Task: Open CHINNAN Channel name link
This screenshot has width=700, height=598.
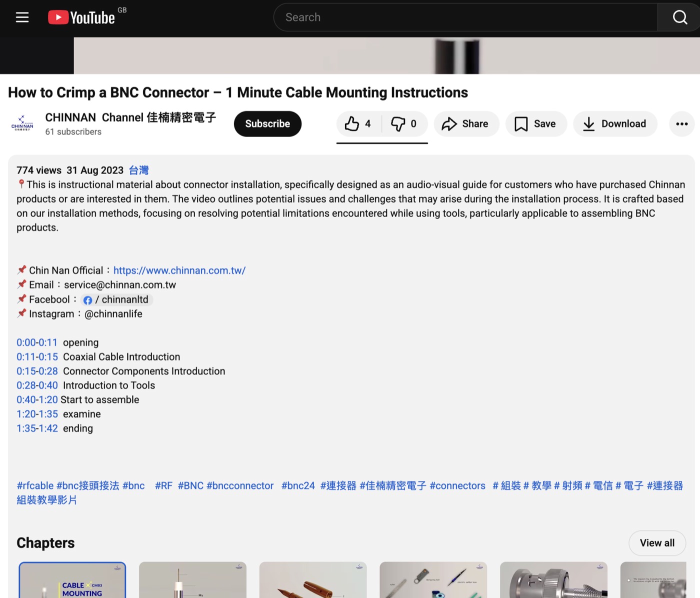Action: coord(130,117)
